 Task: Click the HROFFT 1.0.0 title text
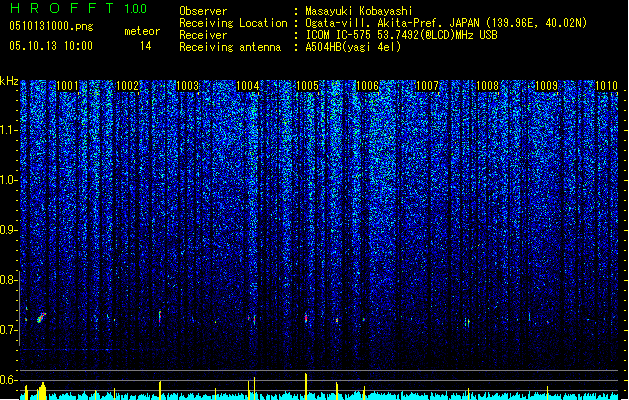pyautogui.click(x=79, y=8)
